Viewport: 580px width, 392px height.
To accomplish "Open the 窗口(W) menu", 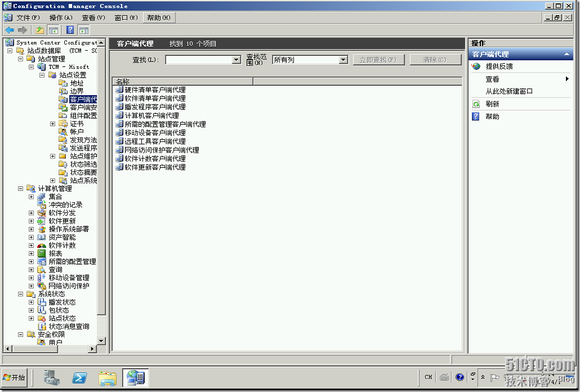I will [126, 18].
